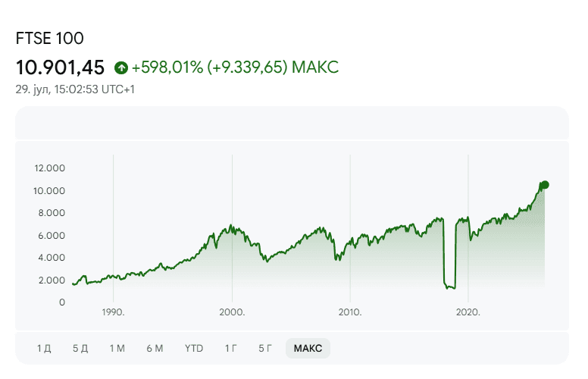Select the 5 Д time range tab
Image resolution: width=588 pixels, height=379 pixels.
point(80,348)
